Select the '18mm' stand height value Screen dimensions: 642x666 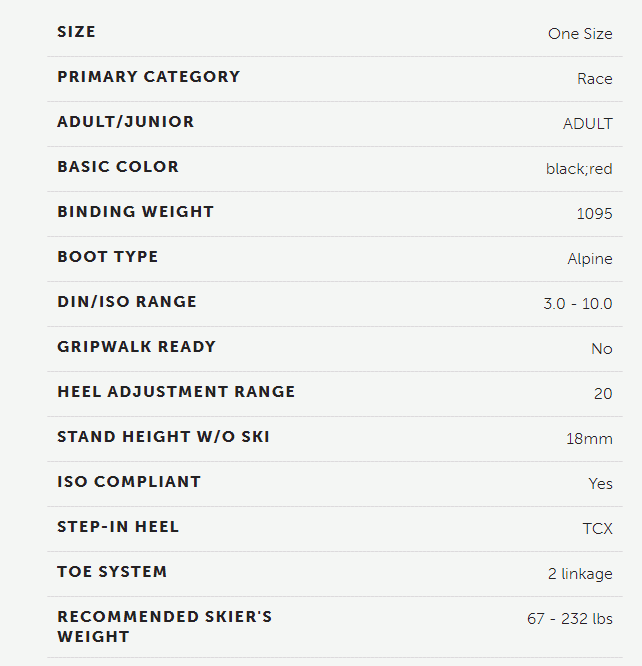point(589,439)
